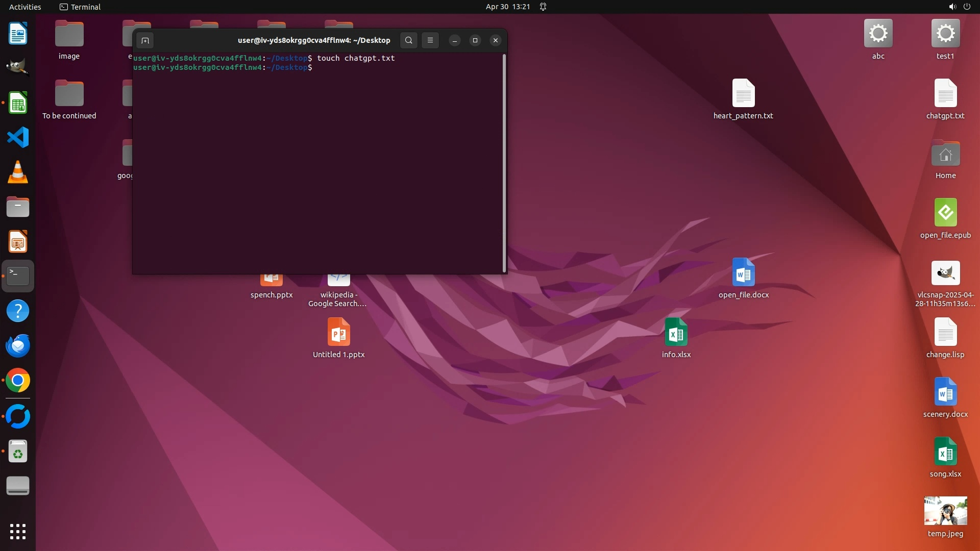The height and width of the screenshot is (551, 980).
Task: Click the notification bell icon
Action: pos(543,7)
